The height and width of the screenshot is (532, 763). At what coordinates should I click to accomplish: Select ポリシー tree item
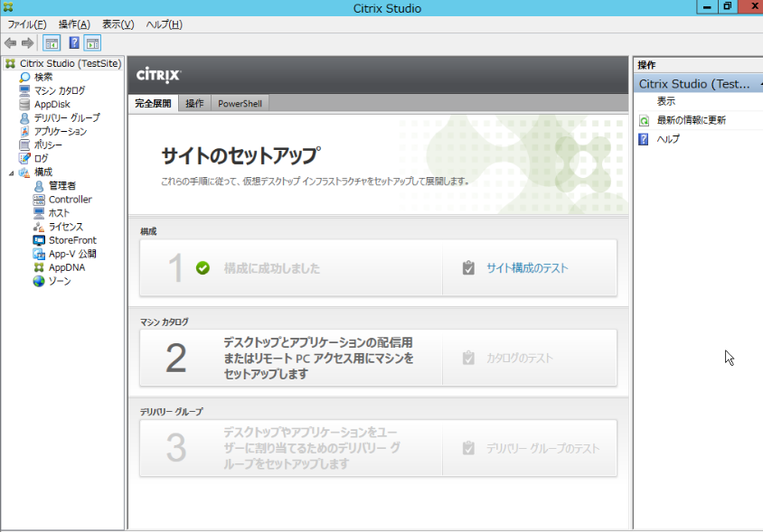click(48, 145)
